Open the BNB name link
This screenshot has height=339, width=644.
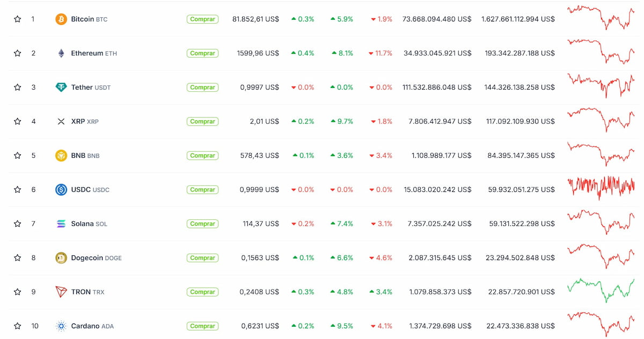coord(85,156)
